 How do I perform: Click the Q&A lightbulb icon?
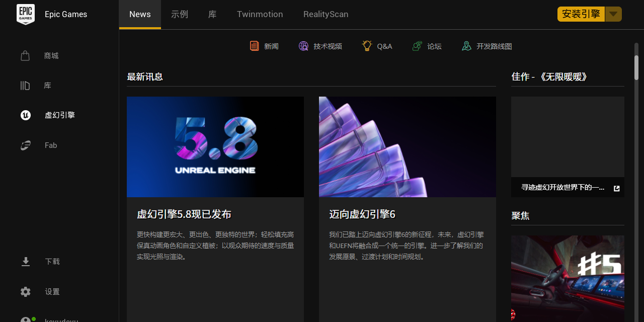(x=367, y=46)
